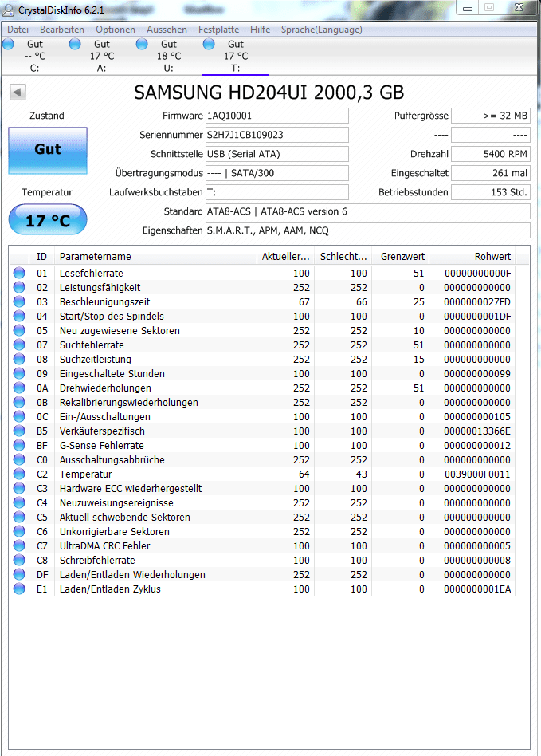Click status icon of Ein-/Ausschaltungen row
Image resolution: width=541 pixels, height=756 pixels.
pyautogui.click(x=19, y=416)
